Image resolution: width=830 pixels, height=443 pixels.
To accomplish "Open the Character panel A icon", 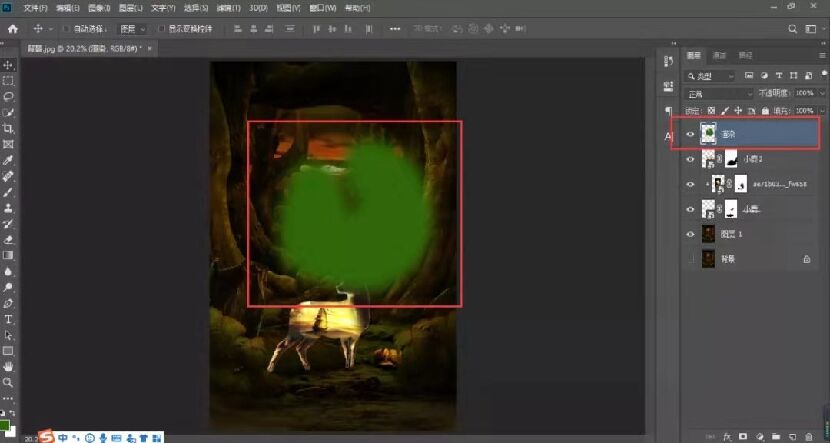I will point(668,137).
